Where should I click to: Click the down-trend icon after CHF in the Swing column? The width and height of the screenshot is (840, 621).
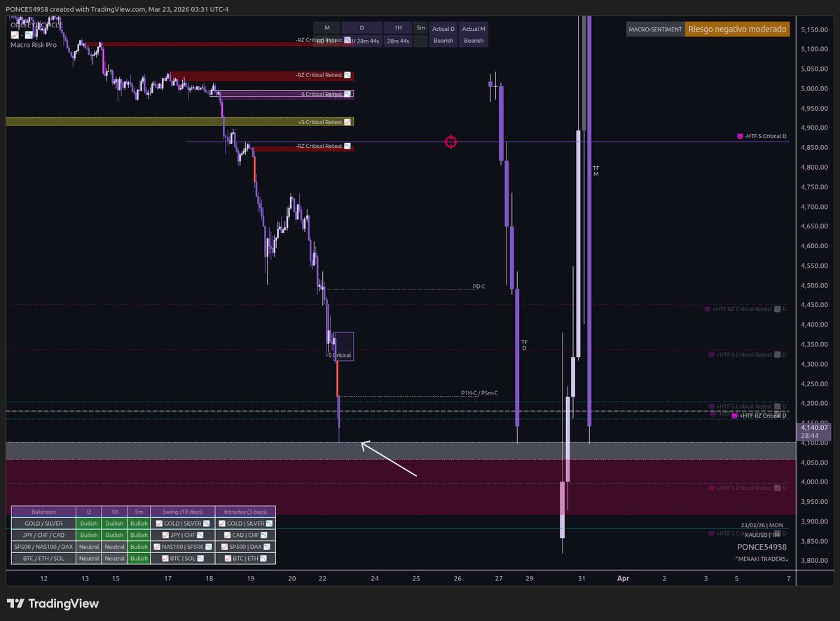tap(200, 535)
